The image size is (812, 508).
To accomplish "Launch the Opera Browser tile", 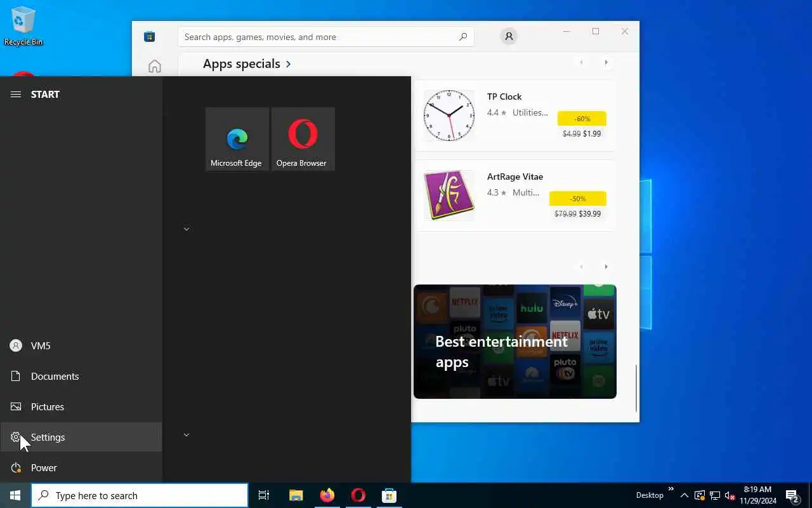I will (303, 139).
